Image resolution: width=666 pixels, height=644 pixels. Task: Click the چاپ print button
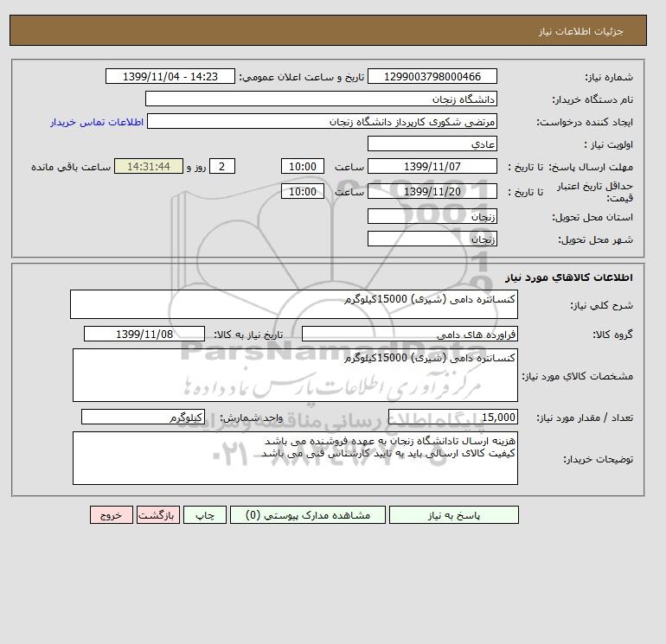pyautogui.click(x=205, y=515)
